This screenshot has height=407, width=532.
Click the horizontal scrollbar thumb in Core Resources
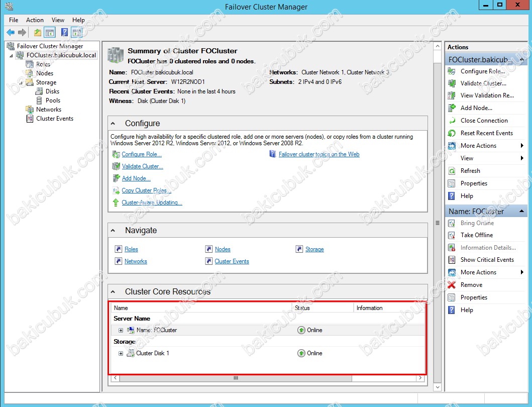236,378
